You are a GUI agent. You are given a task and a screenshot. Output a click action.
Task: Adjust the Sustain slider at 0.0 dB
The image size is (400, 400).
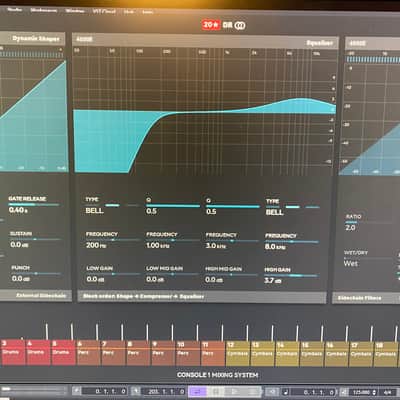(x=35, y=239)
